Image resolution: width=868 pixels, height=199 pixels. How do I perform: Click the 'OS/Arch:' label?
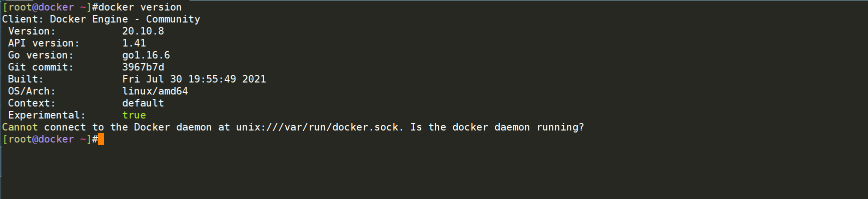point(32,91)
